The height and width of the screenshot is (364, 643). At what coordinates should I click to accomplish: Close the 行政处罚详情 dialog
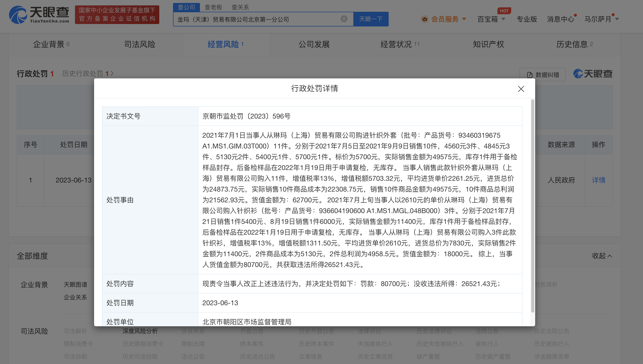coord(521,89)
